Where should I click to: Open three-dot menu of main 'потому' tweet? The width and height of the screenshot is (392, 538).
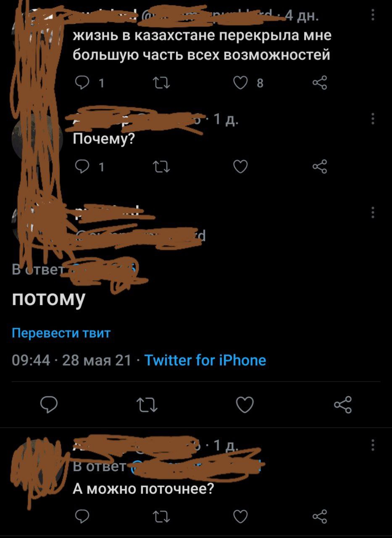click(373, 212)
